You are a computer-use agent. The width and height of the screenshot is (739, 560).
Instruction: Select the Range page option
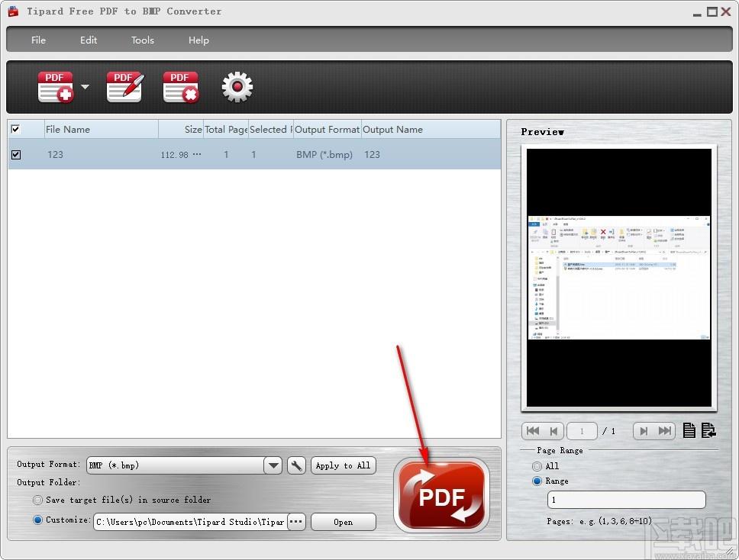pos(537,481)
